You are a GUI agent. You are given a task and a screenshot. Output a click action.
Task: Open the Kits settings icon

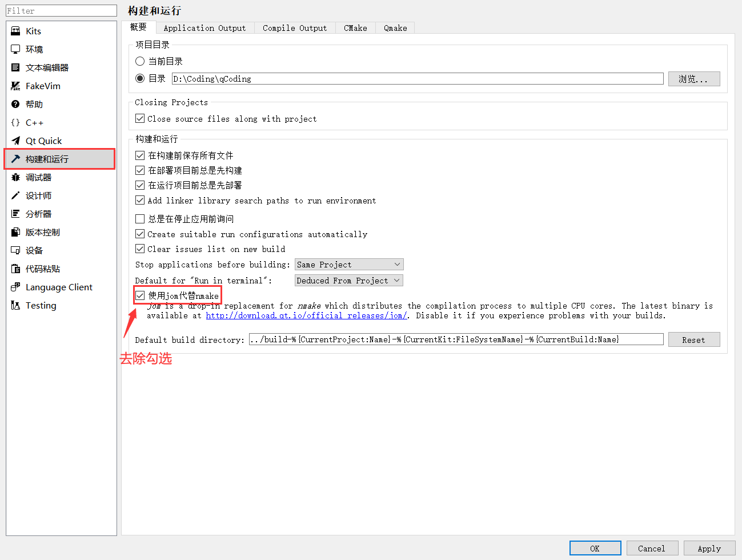pos(15,31)
